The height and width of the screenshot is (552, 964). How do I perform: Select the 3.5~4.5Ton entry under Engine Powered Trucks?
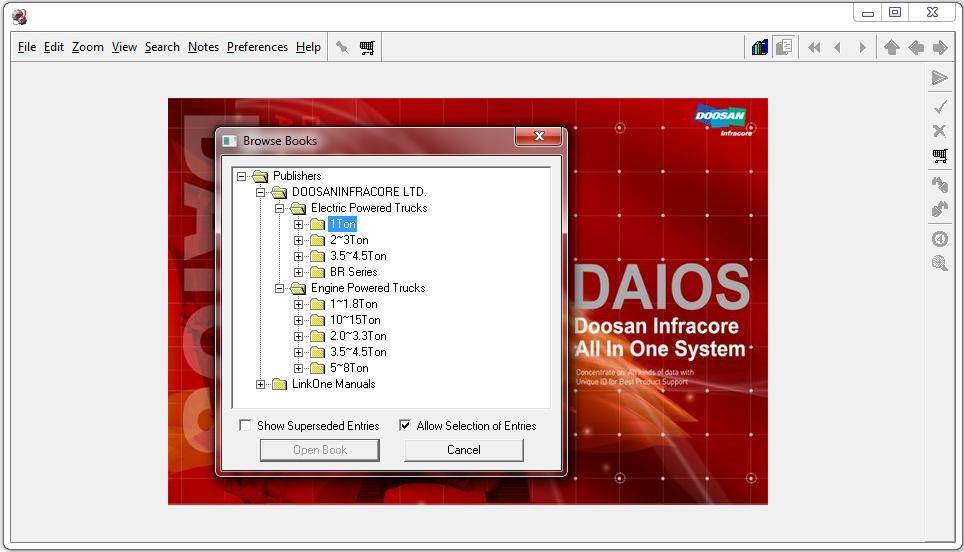(x=358, y=352)
